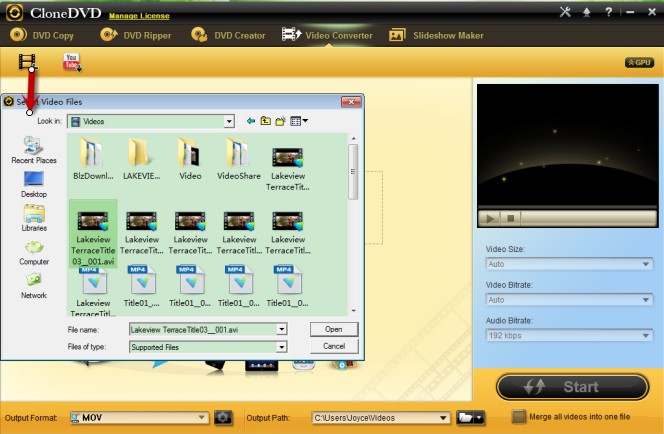Switch to the DVD Creator tab
Viewport: 664px width, 434px height.
click(228, 35)
